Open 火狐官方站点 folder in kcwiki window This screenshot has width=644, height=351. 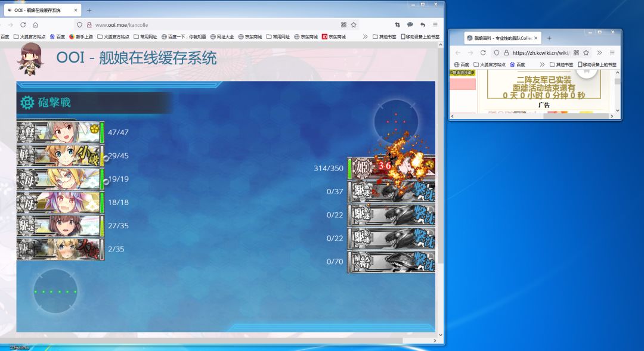(489, 64)
